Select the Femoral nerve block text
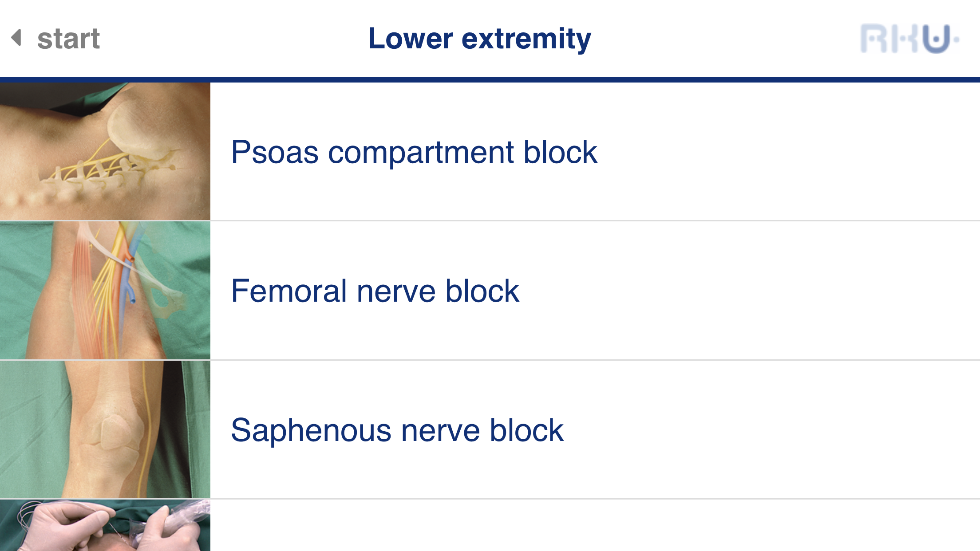The width and height of the screenshot is (980, 551). 375,291
